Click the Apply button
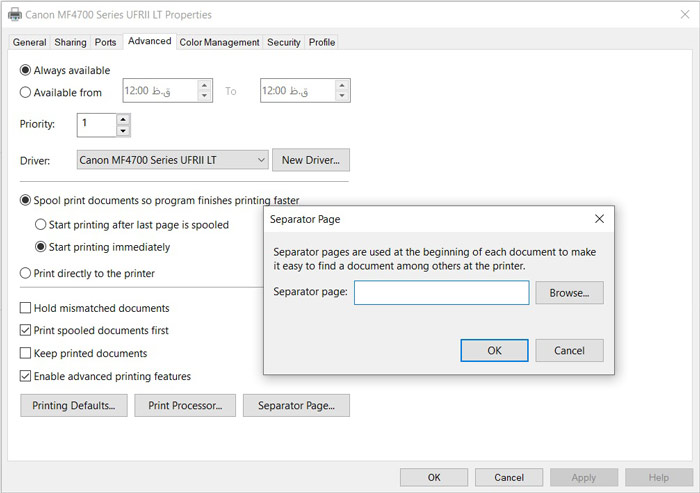700x493 pixels. [584, 477]
